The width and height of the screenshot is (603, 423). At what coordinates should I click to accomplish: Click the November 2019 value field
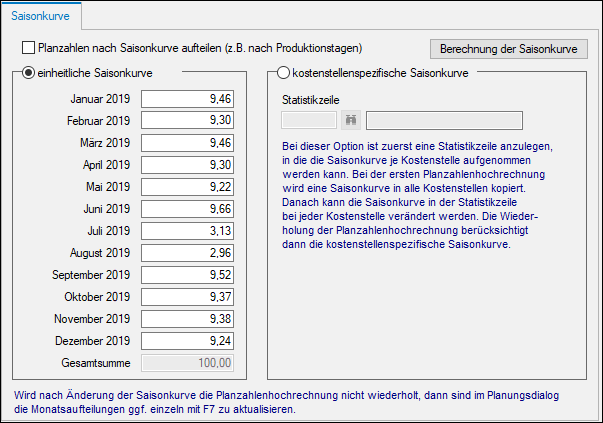click(x=187, y=319)
